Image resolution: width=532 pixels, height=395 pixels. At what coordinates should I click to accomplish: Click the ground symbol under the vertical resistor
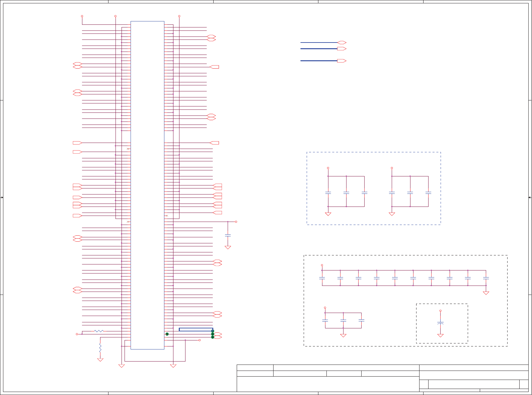tap(100, 360)
